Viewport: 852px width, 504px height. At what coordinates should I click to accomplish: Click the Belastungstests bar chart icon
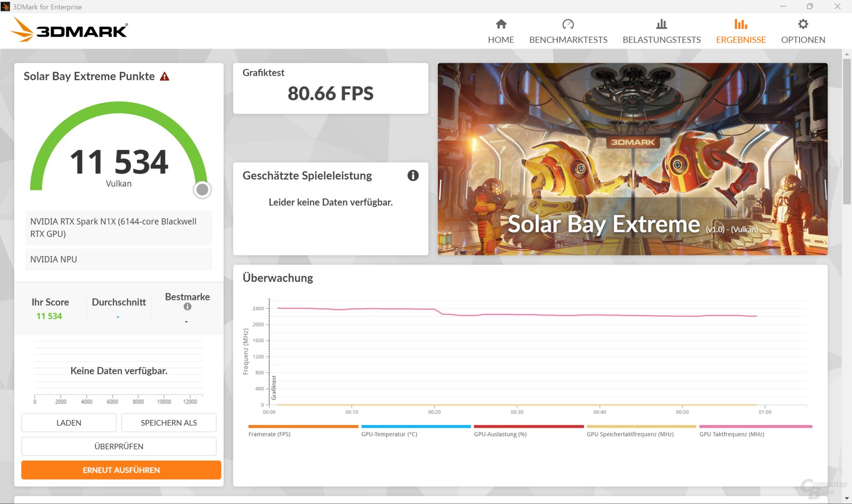pyautogui.click(x=662, y=24)
